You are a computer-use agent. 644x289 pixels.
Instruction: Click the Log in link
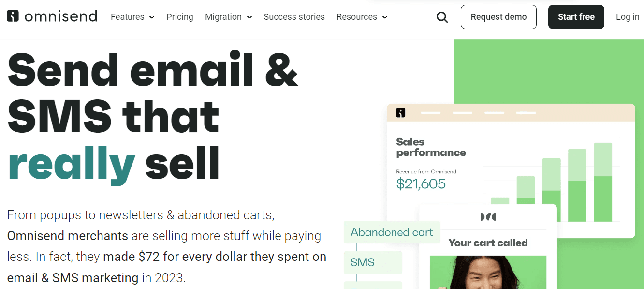tap(627, 17)
